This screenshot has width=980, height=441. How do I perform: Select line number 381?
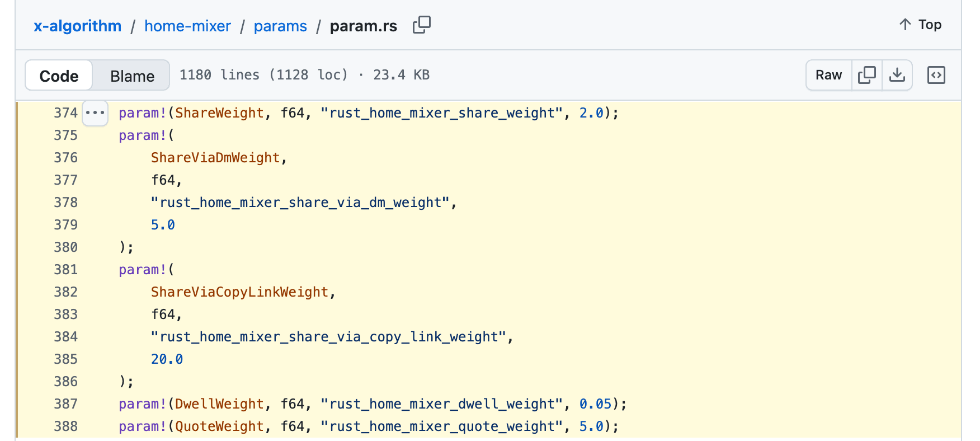[65, 270]
